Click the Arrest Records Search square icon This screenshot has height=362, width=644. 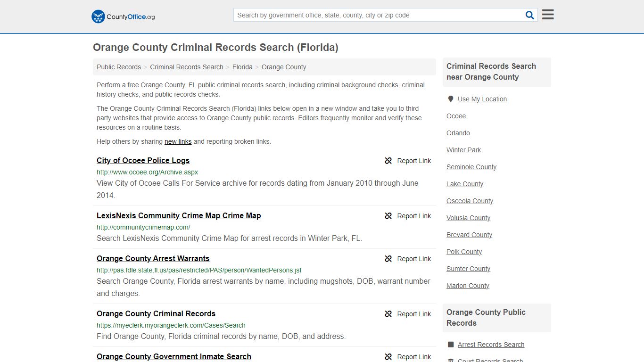(x=451, y=345)
